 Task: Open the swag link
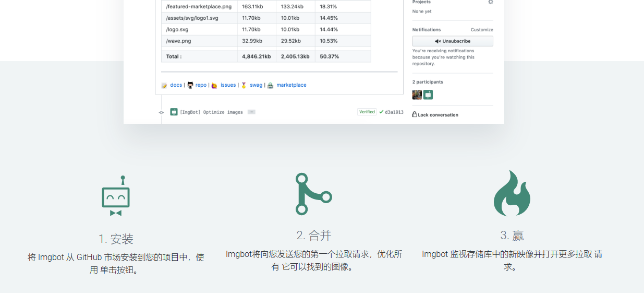click(256, 85)
